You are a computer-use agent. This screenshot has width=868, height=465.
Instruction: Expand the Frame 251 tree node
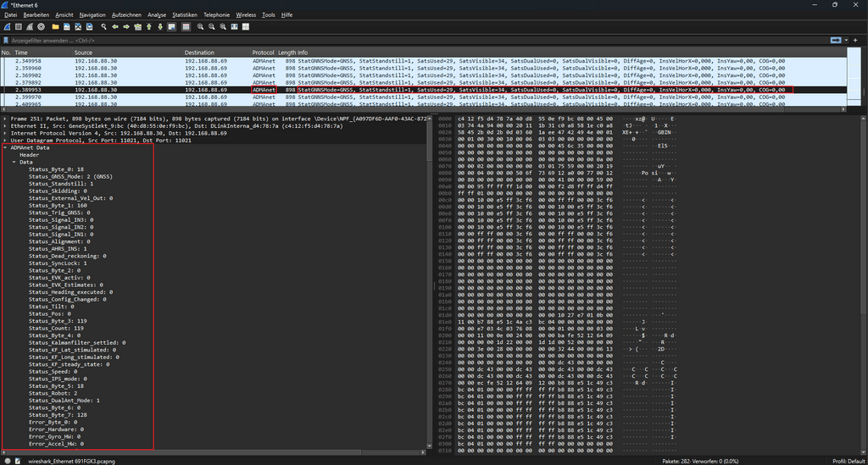(6, 117)
